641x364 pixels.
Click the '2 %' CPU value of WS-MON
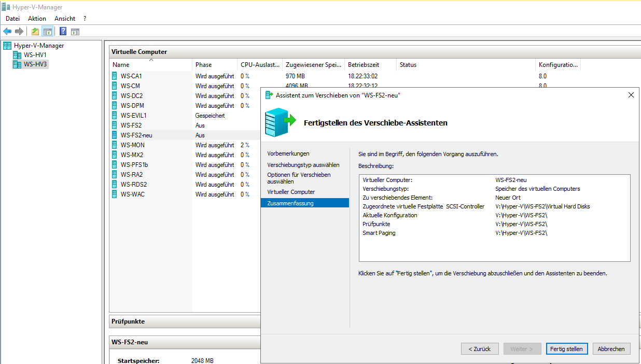[245, 145]
